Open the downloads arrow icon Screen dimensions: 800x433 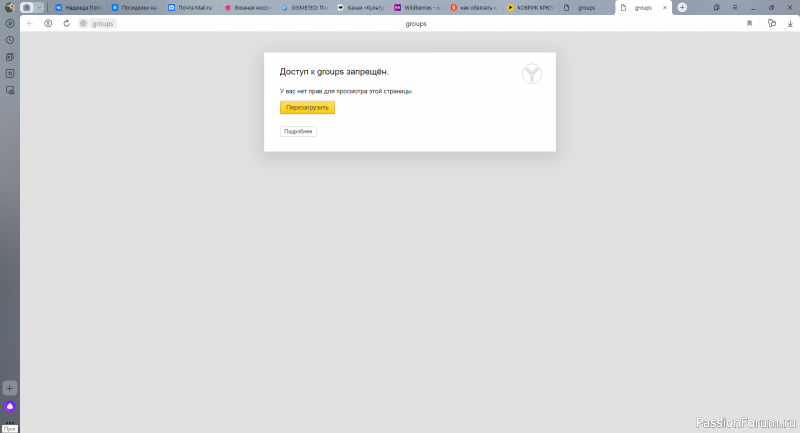pyautogui.click(x=789, y=23)
